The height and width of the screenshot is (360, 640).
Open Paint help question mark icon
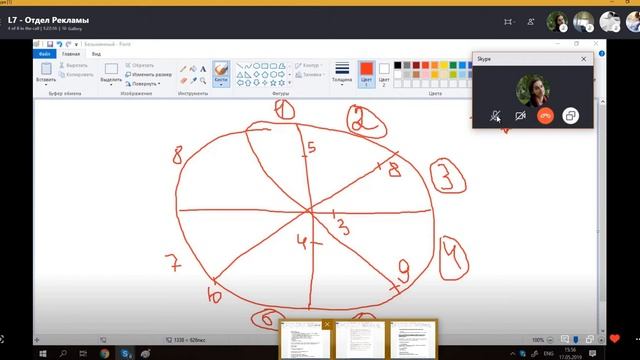tap(602, 53)
